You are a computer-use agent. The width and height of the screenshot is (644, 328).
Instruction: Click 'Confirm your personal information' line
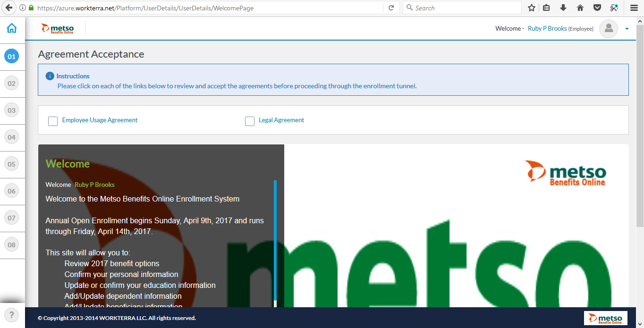pos(121,274)
